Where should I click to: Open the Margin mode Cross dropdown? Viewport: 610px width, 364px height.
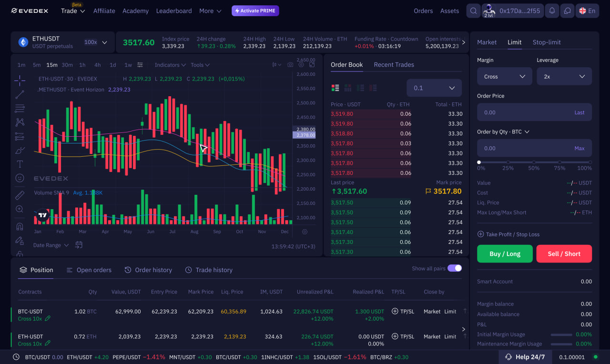point(505,76)
